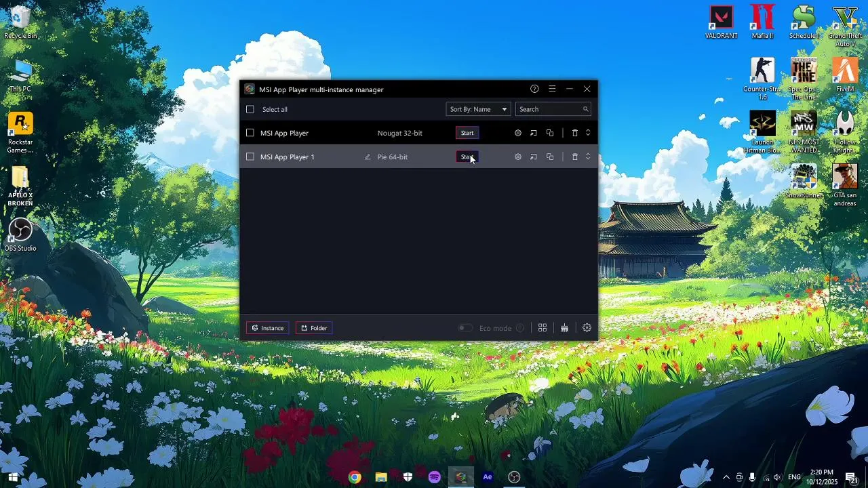Select the SnowRunner desktop shortcut
The image size is (868, 488).
[x=804, y=182]
